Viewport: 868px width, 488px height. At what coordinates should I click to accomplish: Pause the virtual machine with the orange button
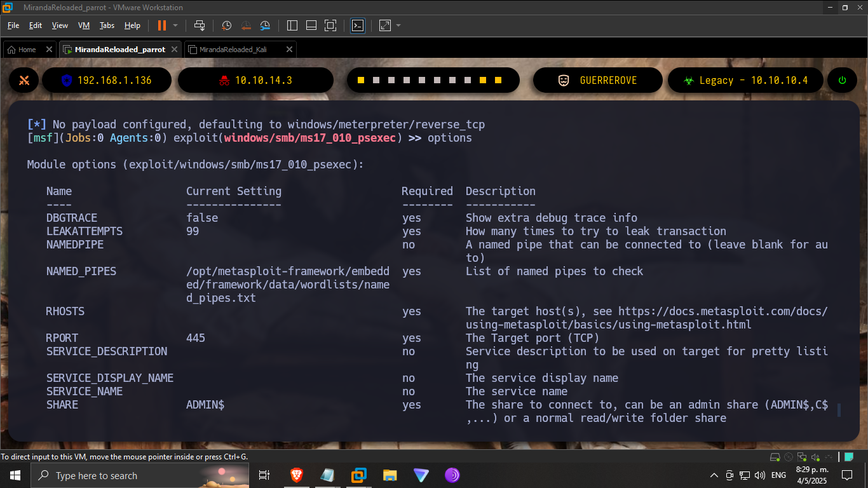point(161,25)
